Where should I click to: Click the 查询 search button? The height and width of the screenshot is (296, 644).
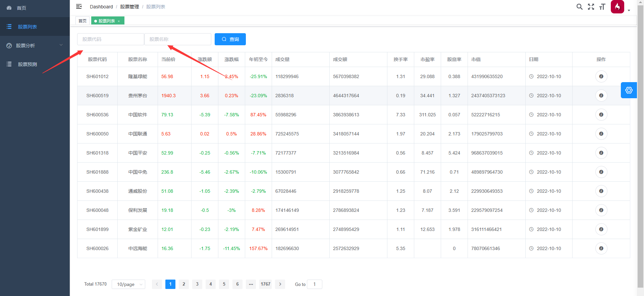(x=230, y=39)
